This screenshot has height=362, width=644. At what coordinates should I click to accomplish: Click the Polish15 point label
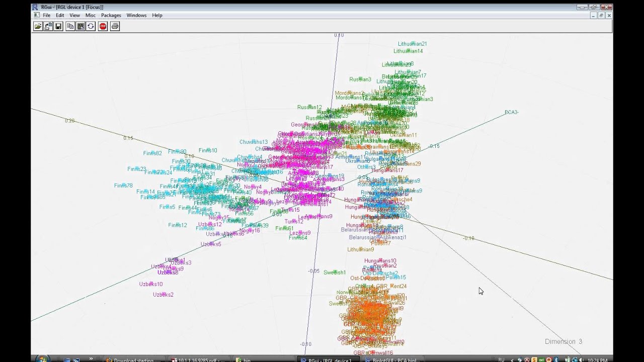[395, 278]
